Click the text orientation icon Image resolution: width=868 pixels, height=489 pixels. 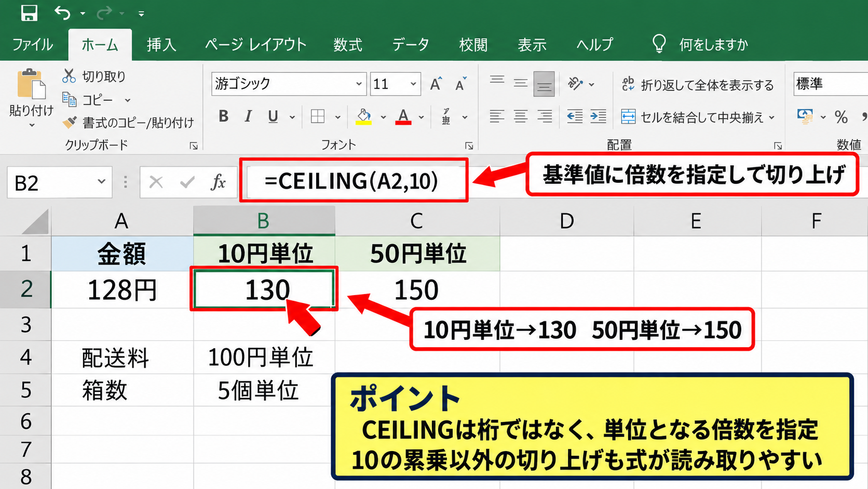click(x=575, y=83)
